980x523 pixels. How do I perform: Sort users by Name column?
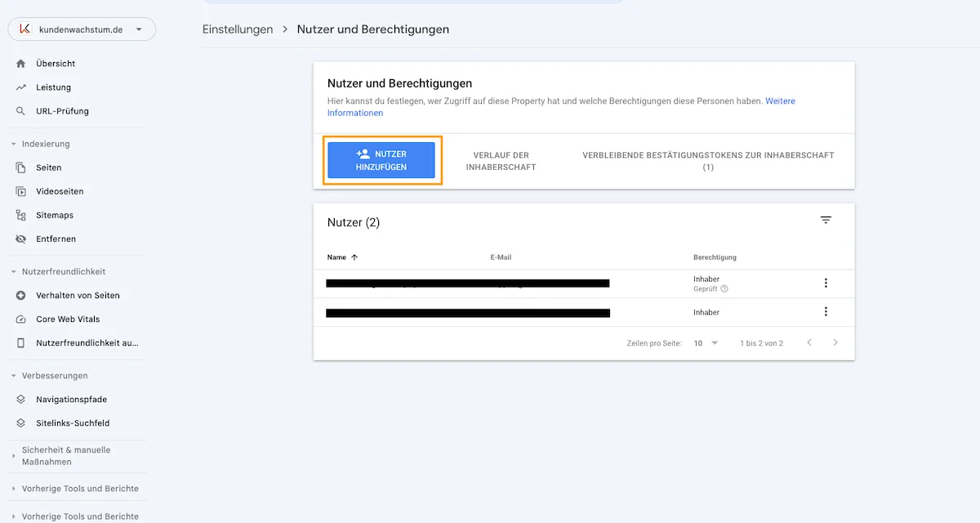pyautogui.click(x=342, y=257)
